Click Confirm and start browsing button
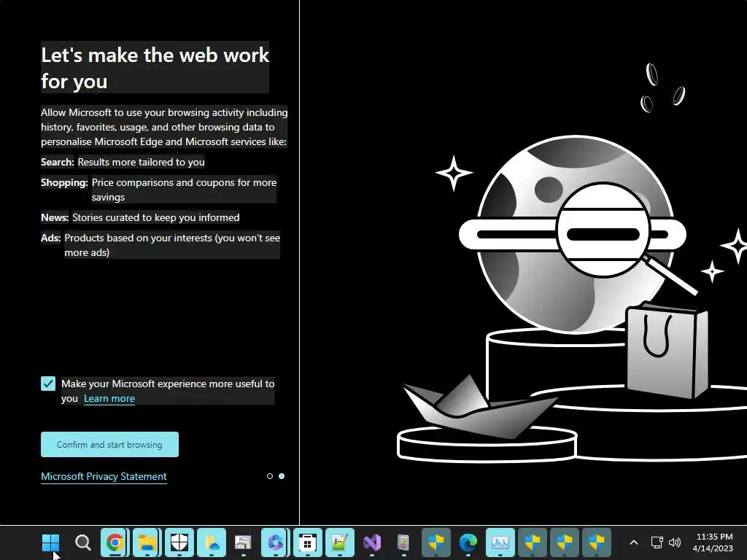The width and height of the screenshot is (747, 560). [109, 444]
